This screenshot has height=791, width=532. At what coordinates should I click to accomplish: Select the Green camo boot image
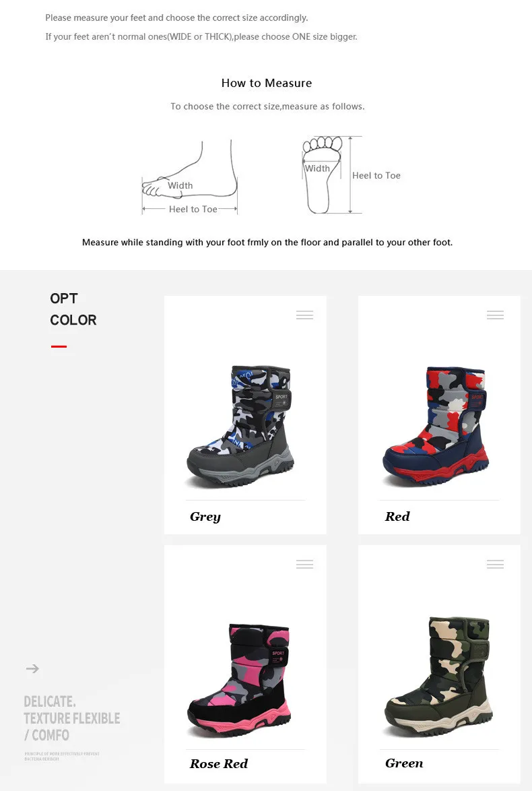pos(438,676)
